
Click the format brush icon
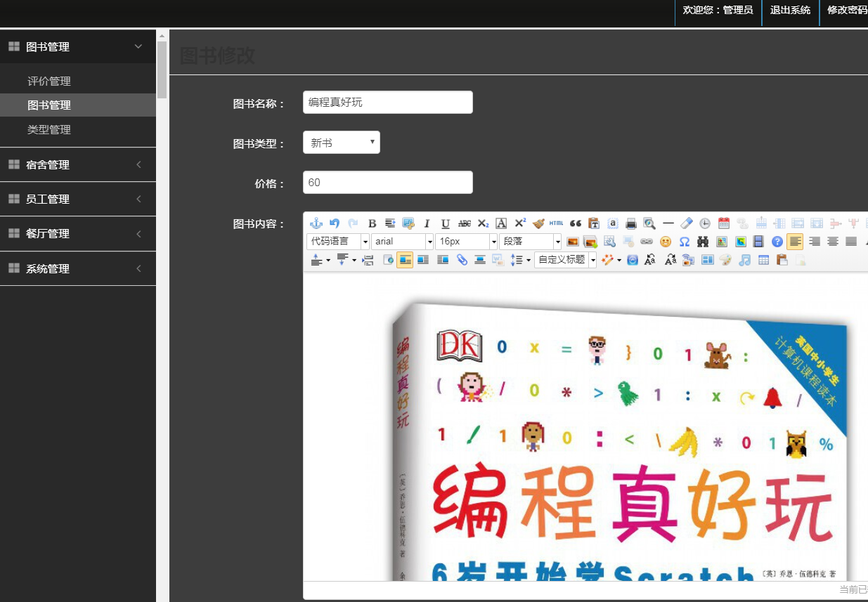[x=539, y=223]
